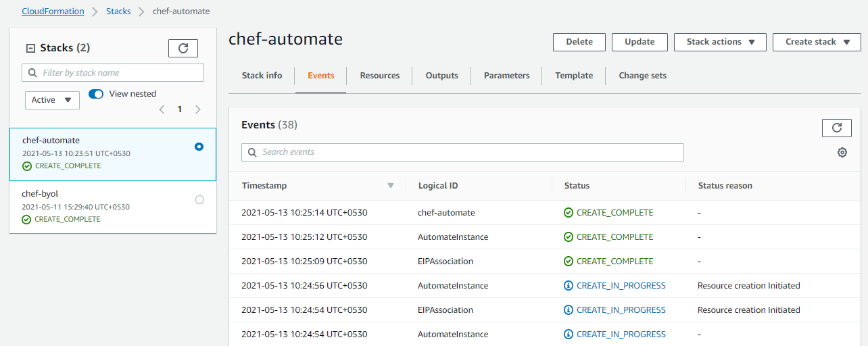Image resolution: width=868 pixels, height=346 pixels.
Task: Open events table settings gear
Action: [842, 153]
